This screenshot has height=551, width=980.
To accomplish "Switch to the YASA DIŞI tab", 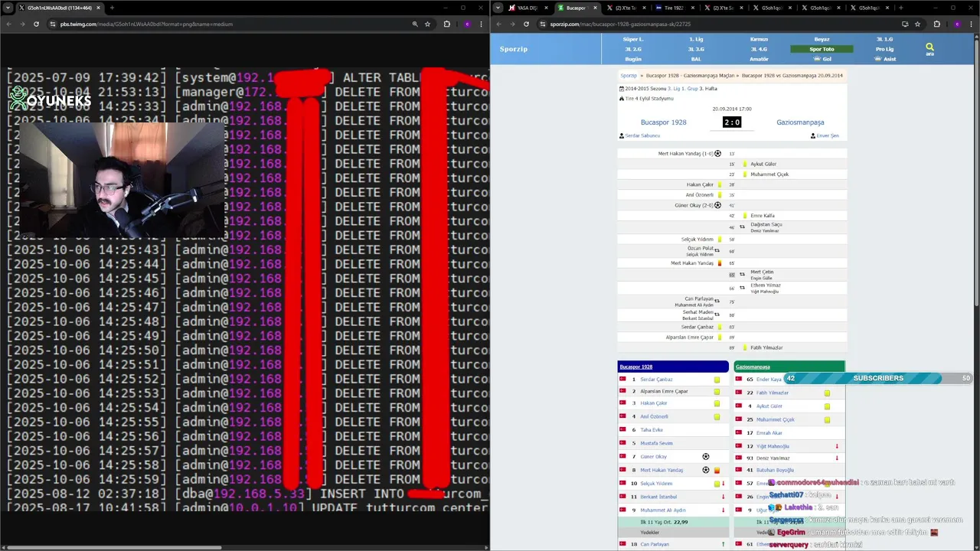I will coord(528,8).
